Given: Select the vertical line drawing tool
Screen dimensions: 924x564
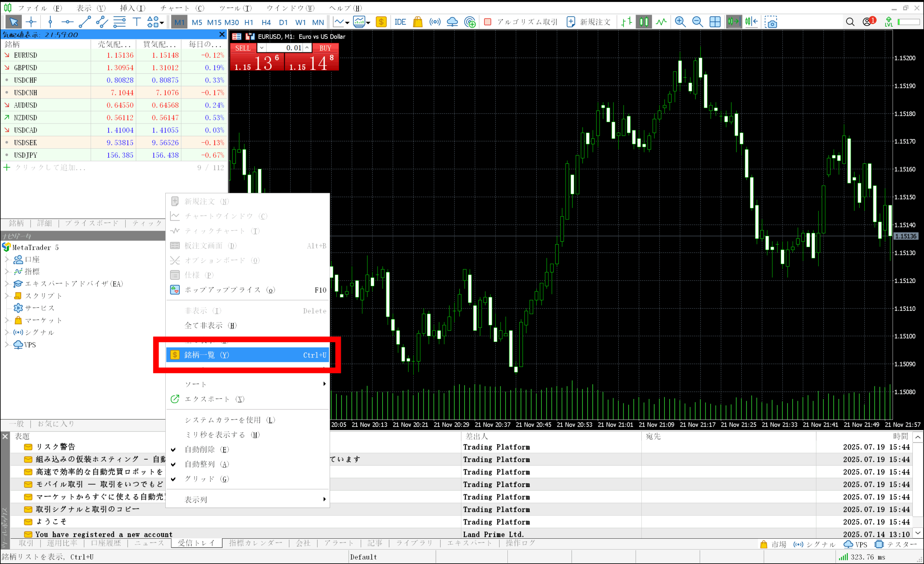Looking at the screenshot, I should tap(50, 22).
